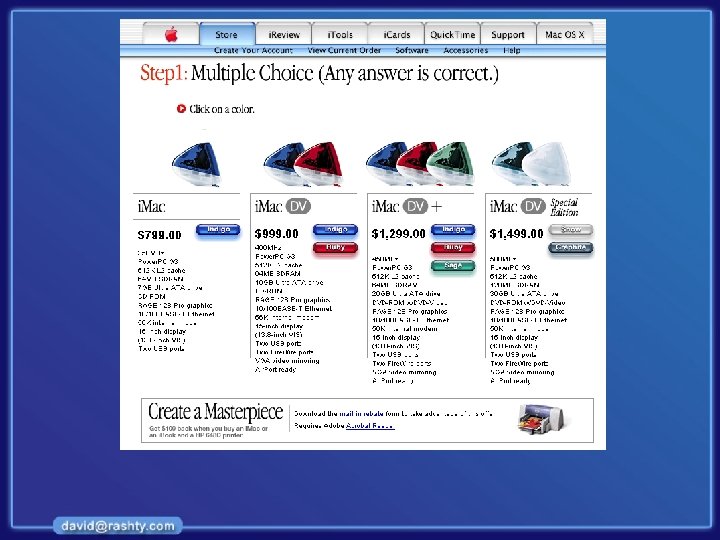Click the Create a Masterpiece heading
This screenshot has height=540, width=720.
(x=215, y=411)
